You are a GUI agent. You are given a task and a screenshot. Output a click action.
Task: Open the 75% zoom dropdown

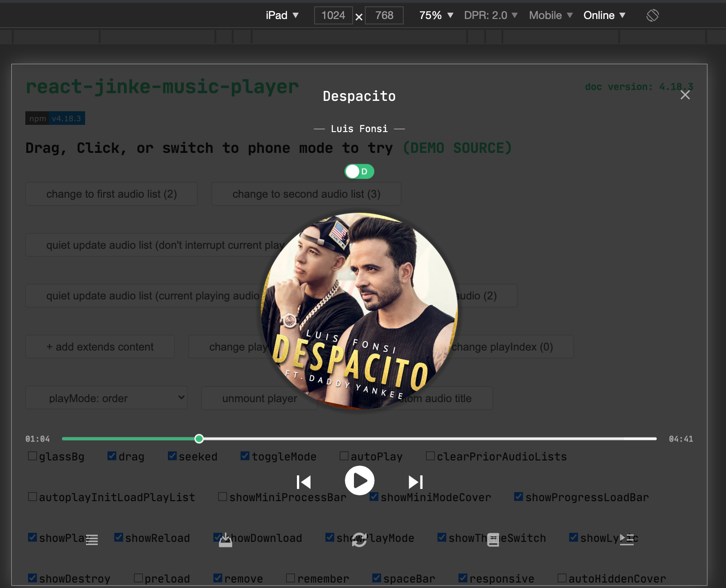436,15
